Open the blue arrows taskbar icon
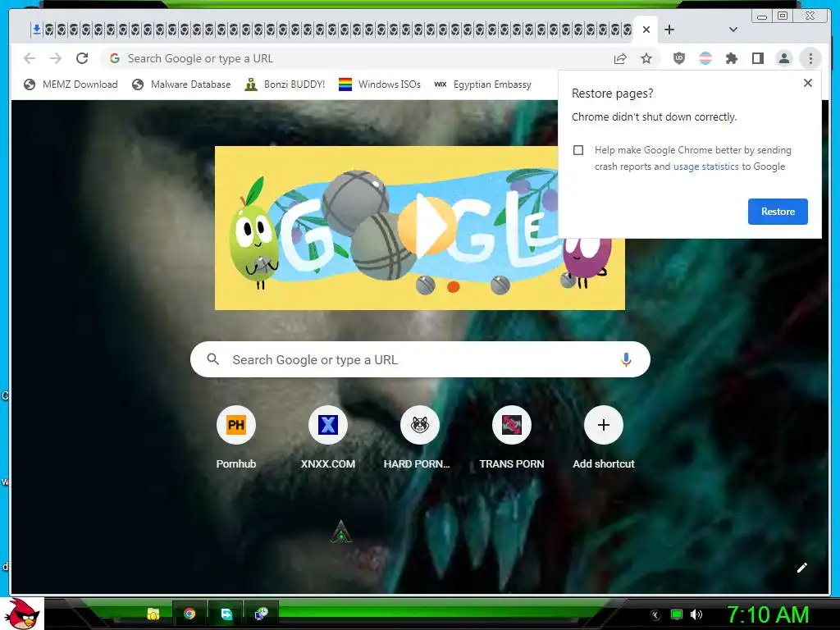The height and width of the screenshot is (630, 840). [226, 614]
